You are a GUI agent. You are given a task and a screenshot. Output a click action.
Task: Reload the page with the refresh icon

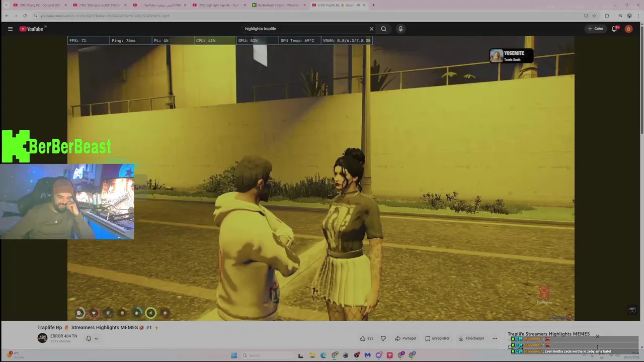(x=25, y=16)
